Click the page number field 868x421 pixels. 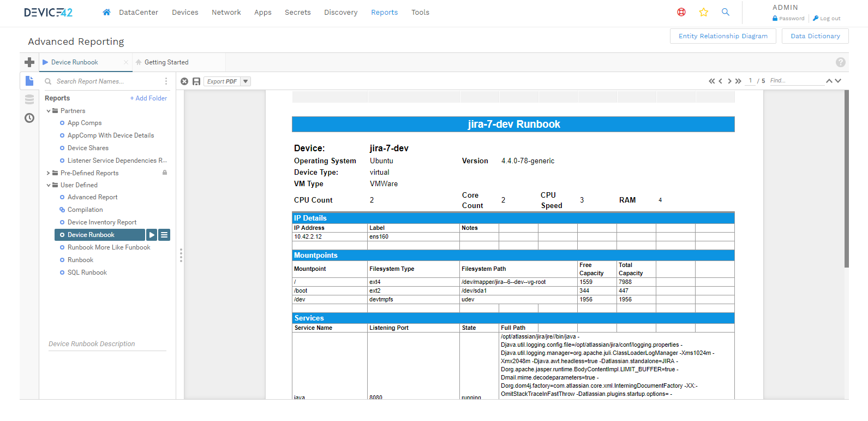pos(750,81)
